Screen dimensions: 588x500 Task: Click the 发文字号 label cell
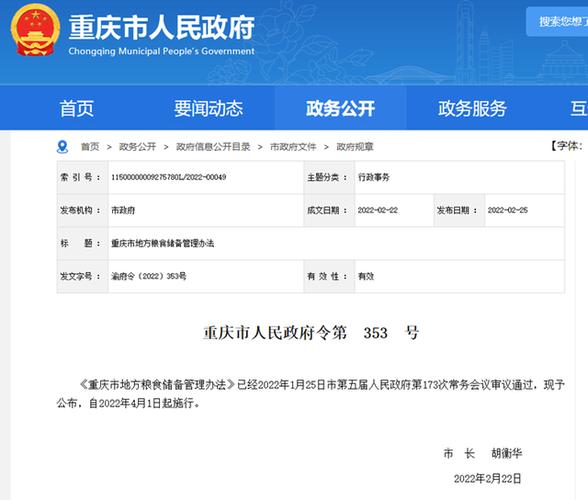[x=82, y=276]
